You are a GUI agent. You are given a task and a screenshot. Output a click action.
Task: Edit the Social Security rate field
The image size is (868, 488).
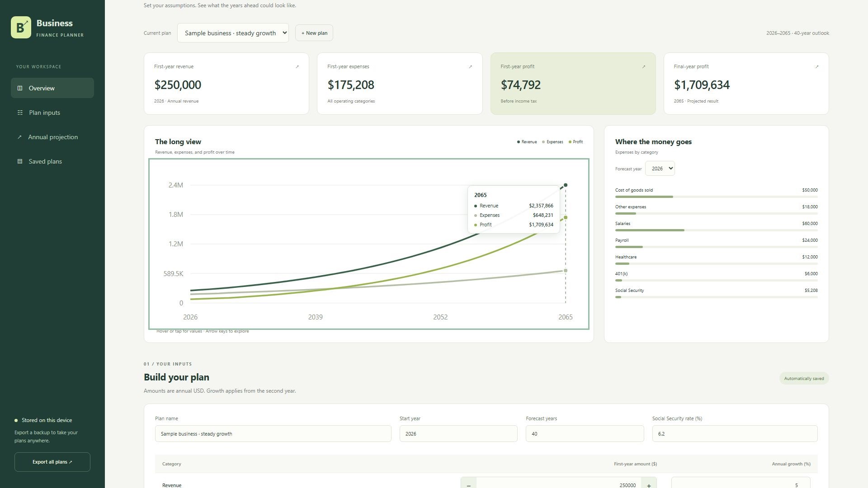pos(735,434)
